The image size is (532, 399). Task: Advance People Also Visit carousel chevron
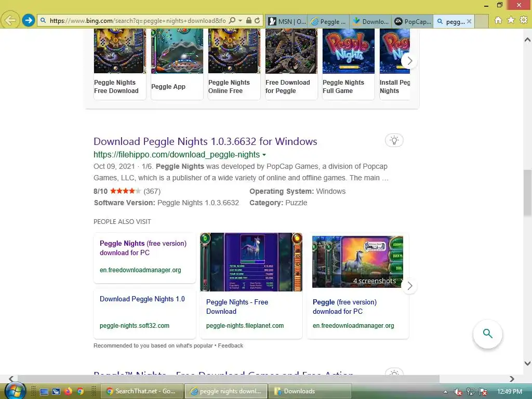[x=409, y=286]
